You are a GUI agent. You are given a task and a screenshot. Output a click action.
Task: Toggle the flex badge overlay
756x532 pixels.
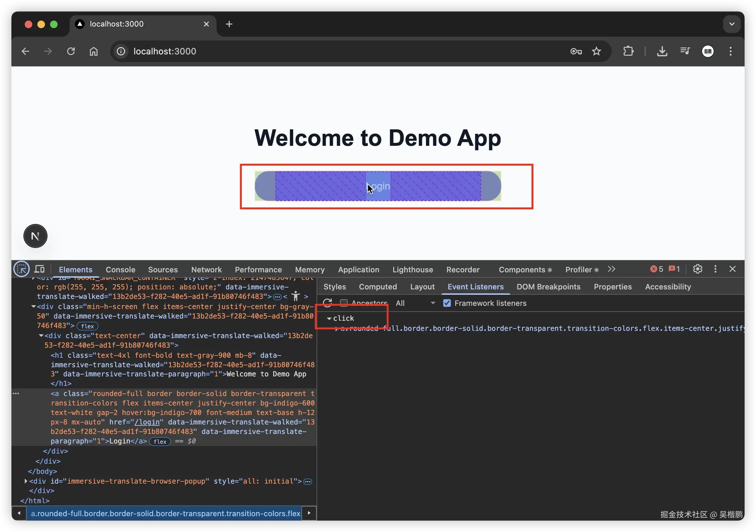(x=160, y=441)
